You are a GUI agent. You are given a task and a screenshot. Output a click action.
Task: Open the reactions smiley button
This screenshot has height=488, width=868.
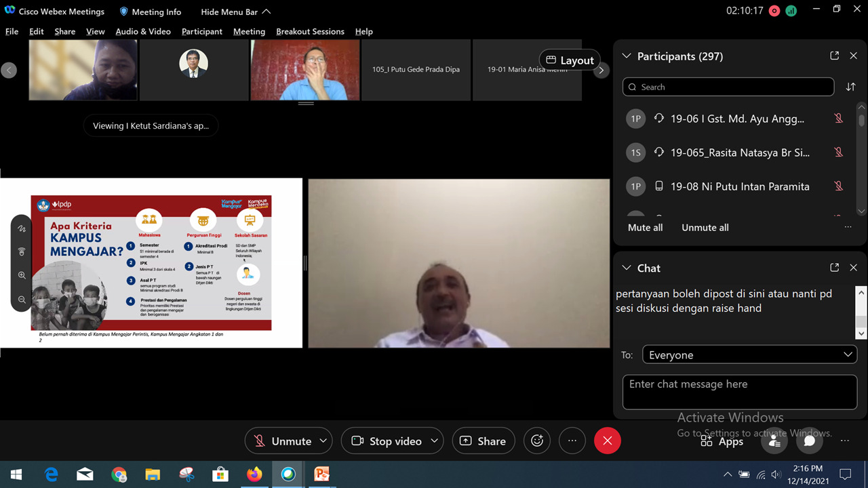point(537,441)
